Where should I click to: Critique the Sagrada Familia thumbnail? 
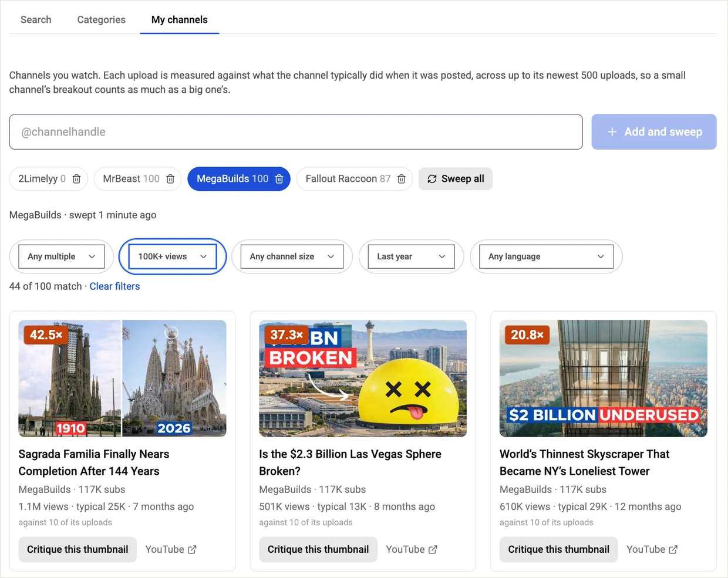[x=77, y=549]
